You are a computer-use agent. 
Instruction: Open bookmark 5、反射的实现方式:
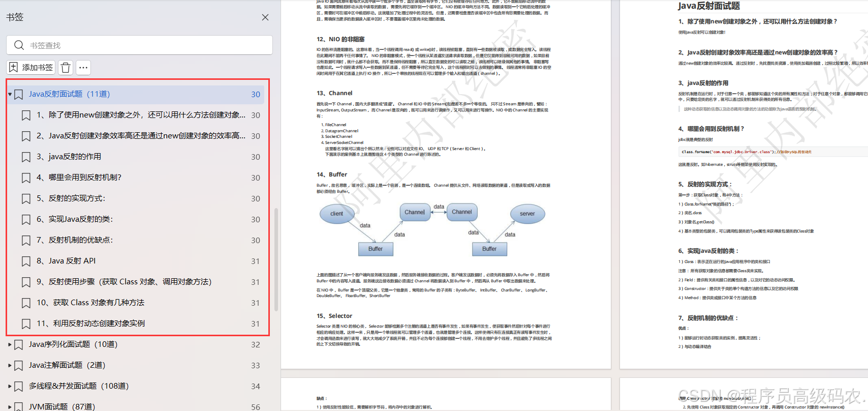71,198
